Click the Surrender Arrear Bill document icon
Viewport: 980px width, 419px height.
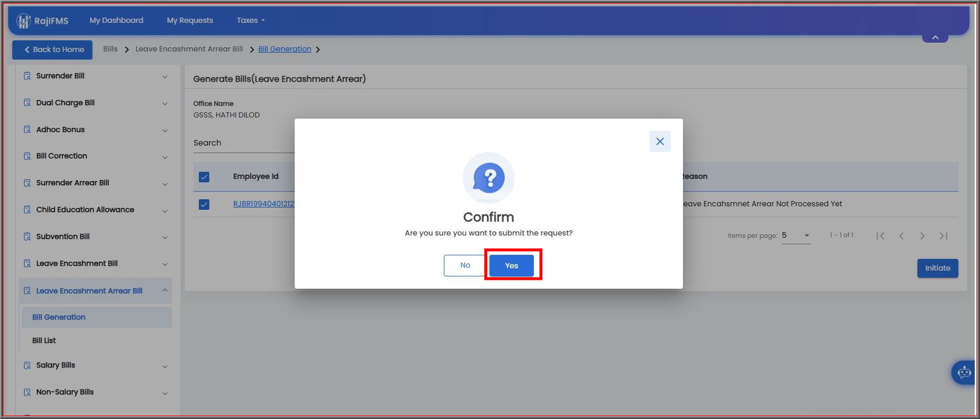click(27, 183)
